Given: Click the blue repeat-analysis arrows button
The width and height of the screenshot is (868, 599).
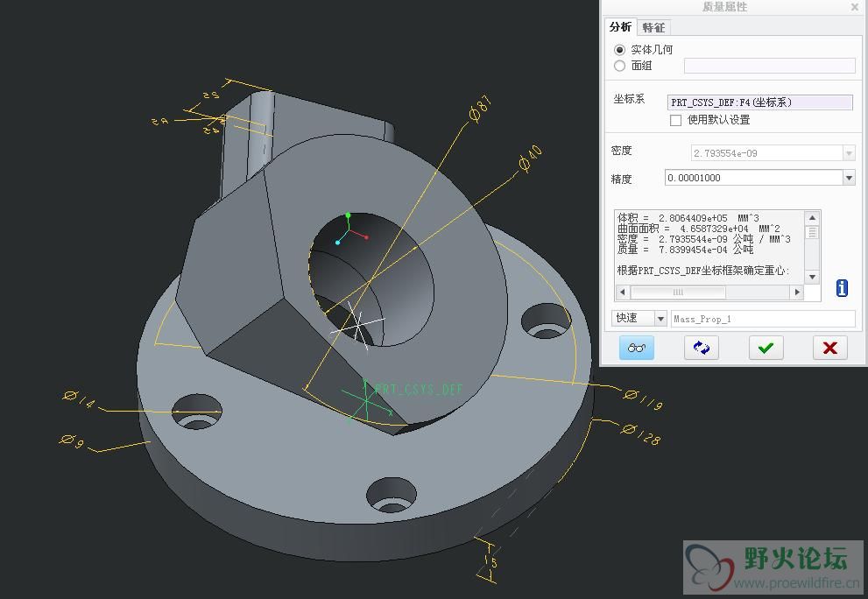Looking at the screenshot, I should point(702,348).
